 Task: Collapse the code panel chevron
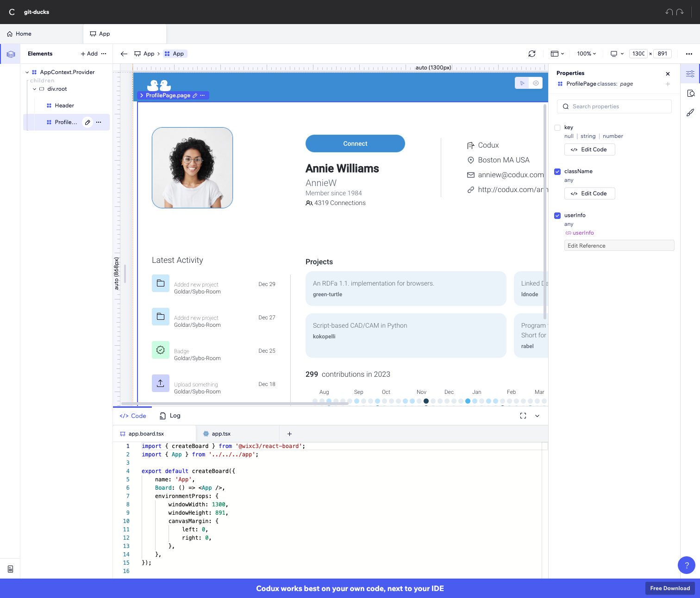537,416
